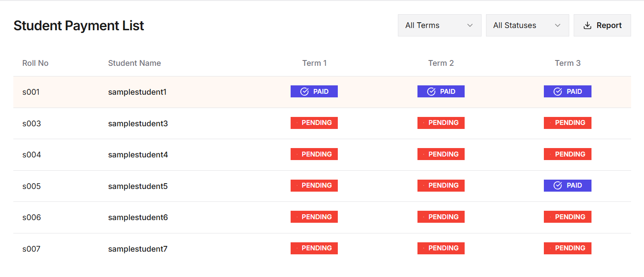Click the checkmark icon on samplestudent1 Term 1 PAID badge
Image resolution: width=644 pixels, height=277 pixels.
point(304,91)
